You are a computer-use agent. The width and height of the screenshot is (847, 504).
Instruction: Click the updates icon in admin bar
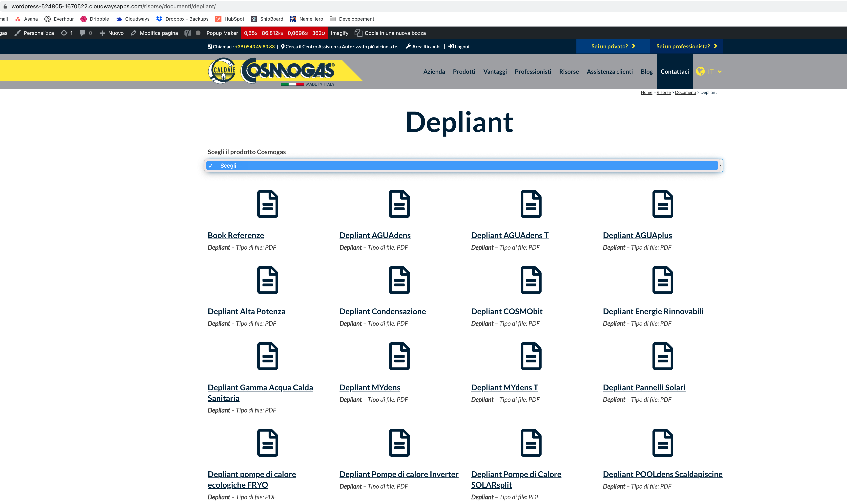(64, 33)
